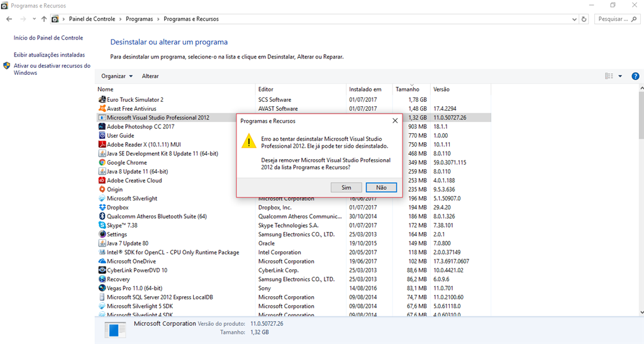644x344 pixels.
Task: Click the Qualcomm Atheros Bluetooth Suite icon
Action: 102,216
